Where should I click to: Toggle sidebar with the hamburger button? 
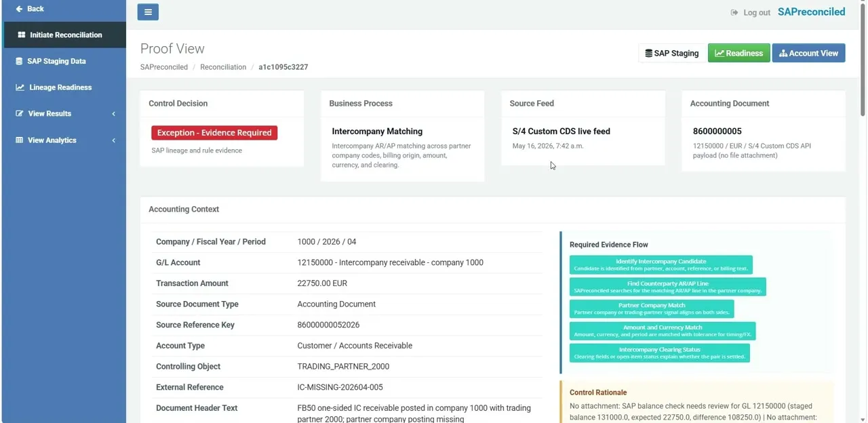click(x=148, y=12)
